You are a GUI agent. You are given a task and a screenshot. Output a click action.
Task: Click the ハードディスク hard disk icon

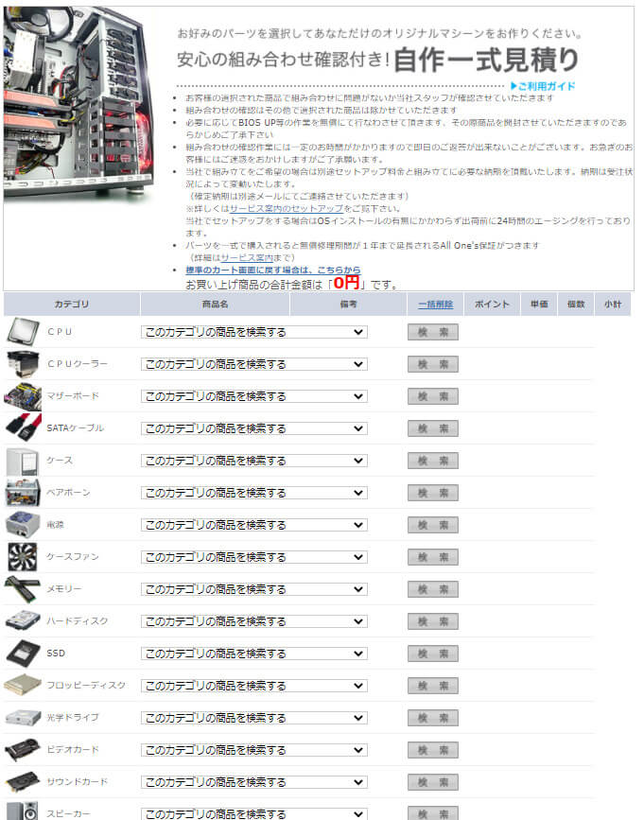pyautogui.click(x=23, y=621)
